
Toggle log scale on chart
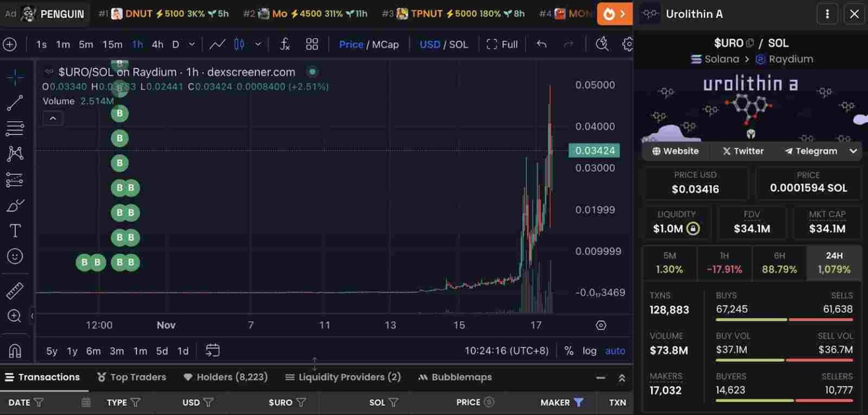point(589,351)
